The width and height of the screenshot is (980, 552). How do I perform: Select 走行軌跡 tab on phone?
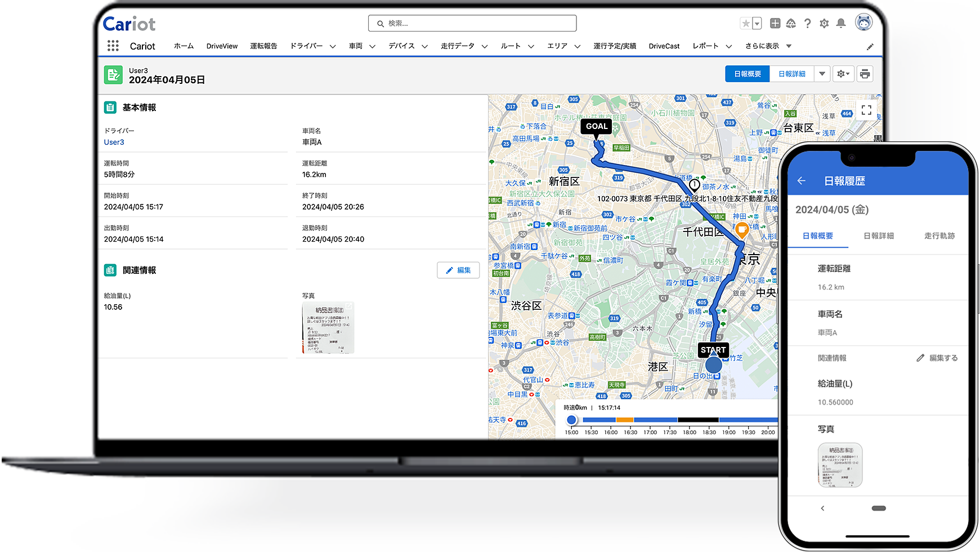(x=939, y=236)
